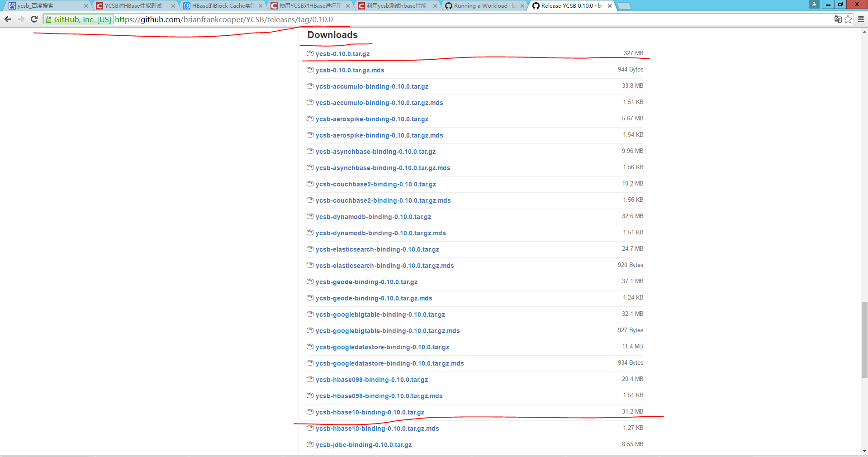The width and height of the screenshot is (868, 457).
Task: Click the 31.2 MB file size text
Action: (x=632, y=411)
